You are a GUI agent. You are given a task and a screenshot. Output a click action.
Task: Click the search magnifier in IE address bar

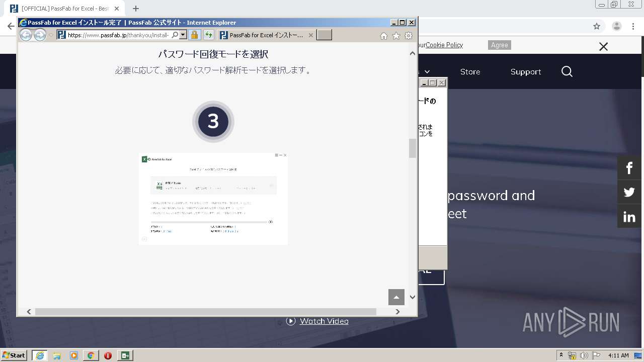pyautogui.click(x=175, y=35)
